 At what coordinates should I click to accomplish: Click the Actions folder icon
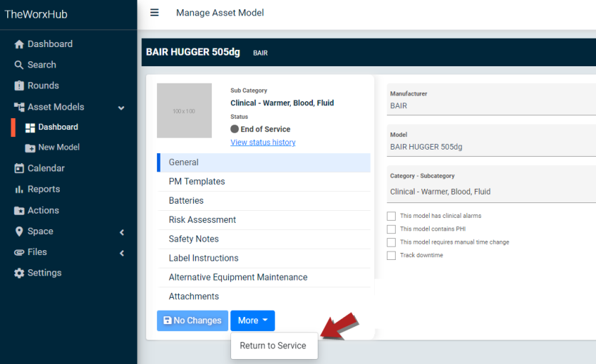point(19,211)
